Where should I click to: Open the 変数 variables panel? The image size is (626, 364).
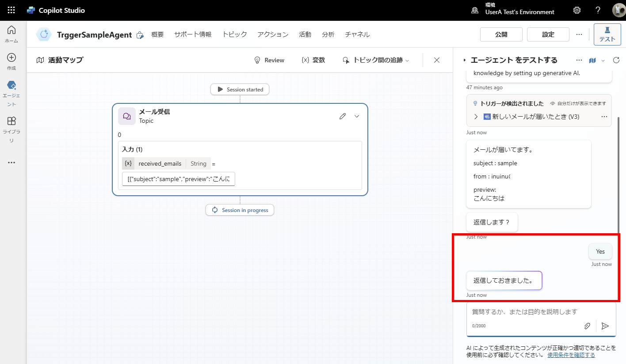313,60
